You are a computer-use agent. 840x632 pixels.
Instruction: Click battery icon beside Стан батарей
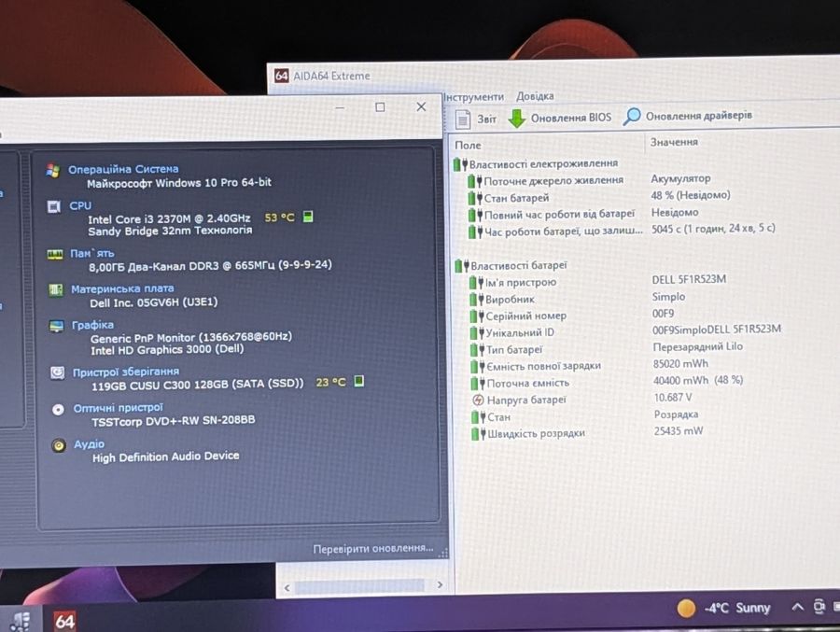[475, 198]
